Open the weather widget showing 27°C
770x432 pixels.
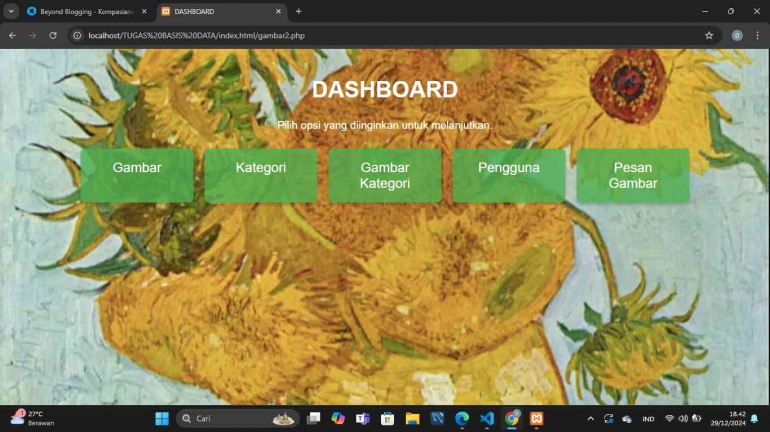[x=33, y=418]
